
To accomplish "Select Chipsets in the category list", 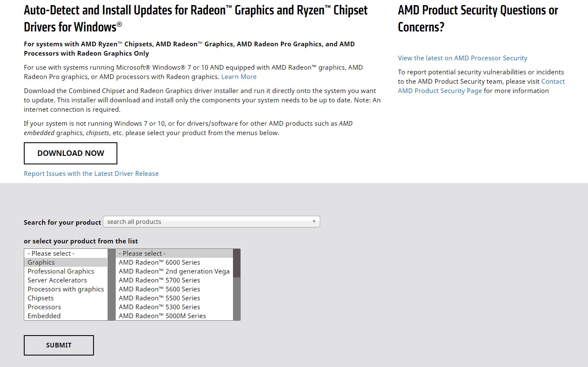I will pos(66,298).
